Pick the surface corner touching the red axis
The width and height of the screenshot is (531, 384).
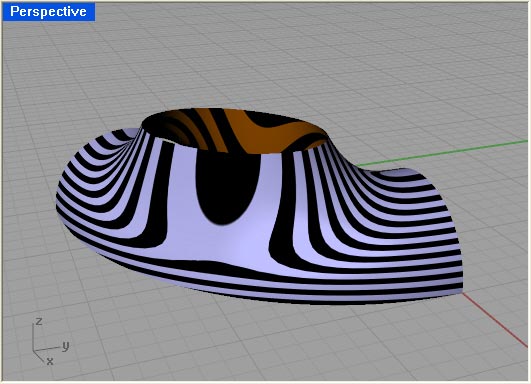(x=462, y=292)
